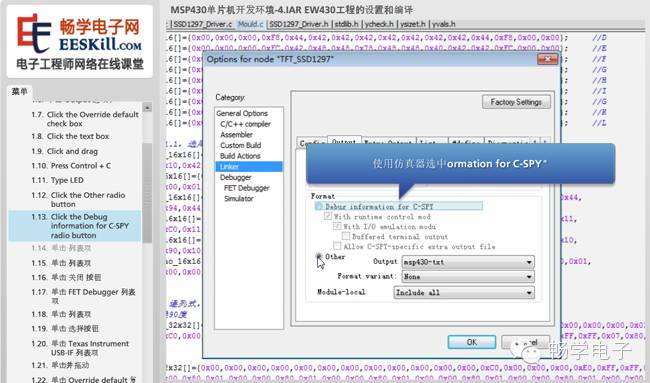Viewport: 650px width, 383px height.
Task: Close the Options for node dialog
Action: pyautogui.click(x=547, y=59)
